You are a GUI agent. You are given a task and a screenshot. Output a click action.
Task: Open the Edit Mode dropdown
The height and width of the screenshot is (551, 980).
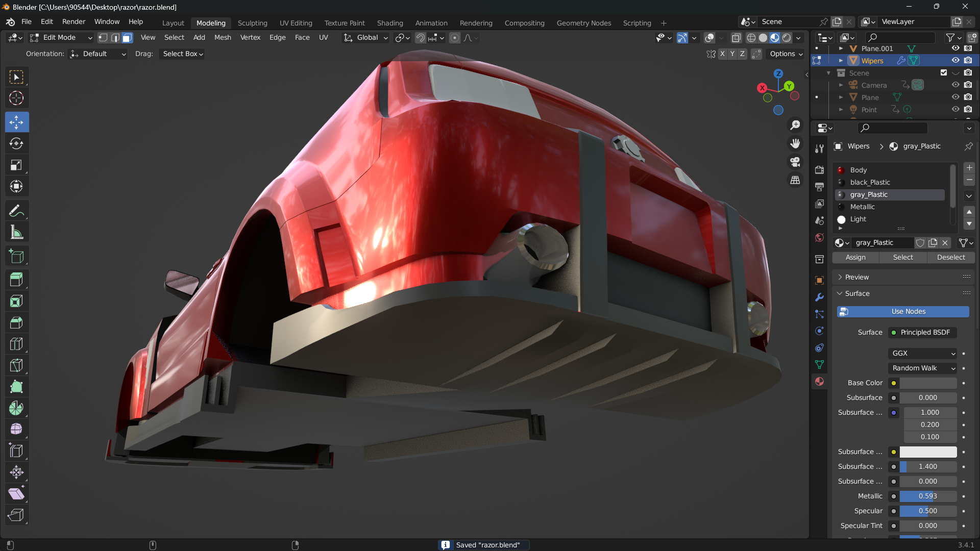point(61,38)
